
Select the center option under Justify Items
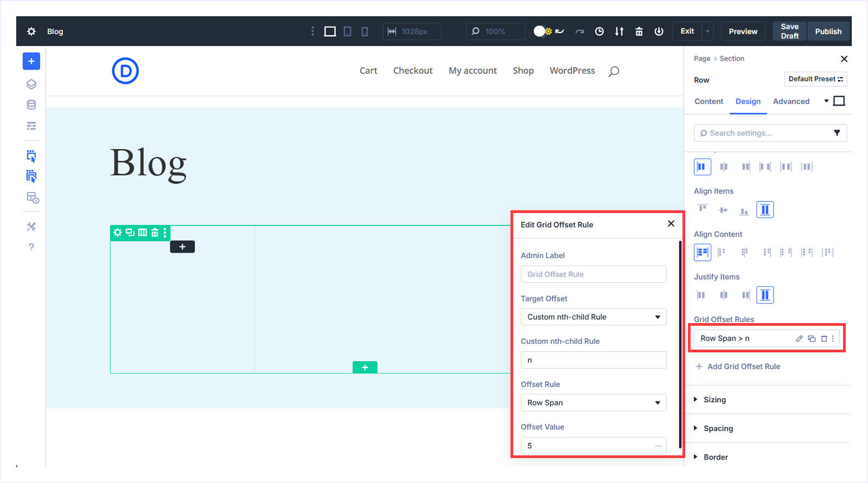click(723, 295)
